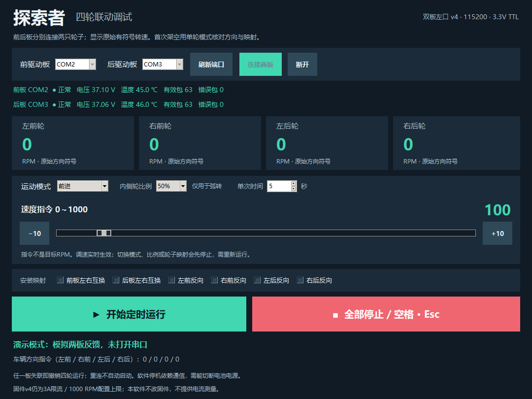Click the 左后轮 RPM card

[327, 143]
